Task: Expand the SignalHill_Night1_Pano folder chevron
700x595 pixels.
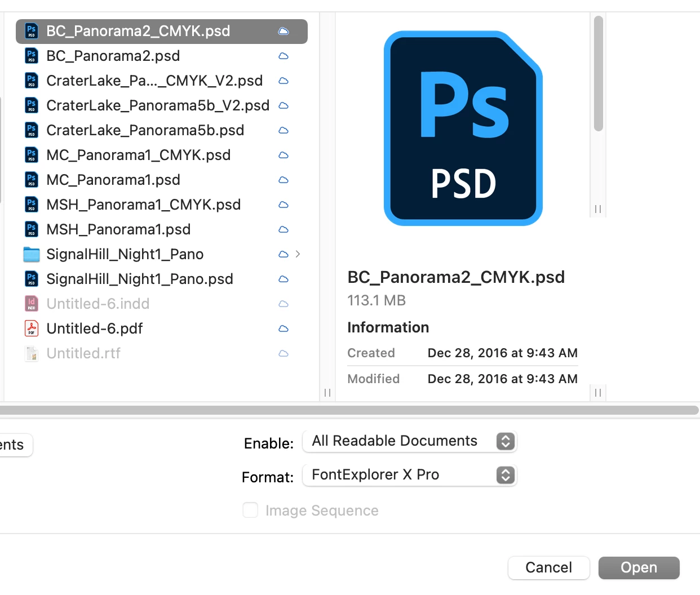Action: coord(298,254)
